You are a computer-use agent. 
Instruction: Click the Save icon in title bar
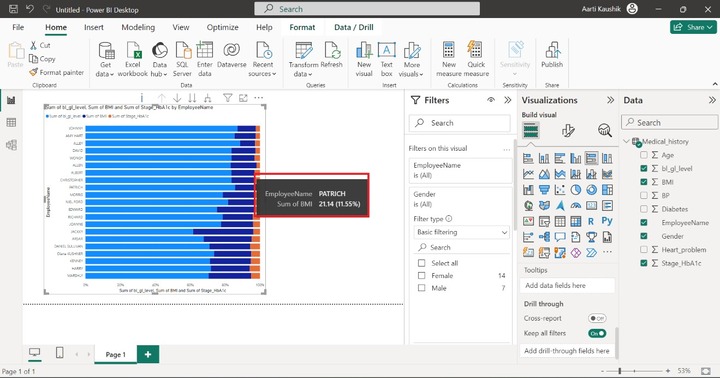13,9
